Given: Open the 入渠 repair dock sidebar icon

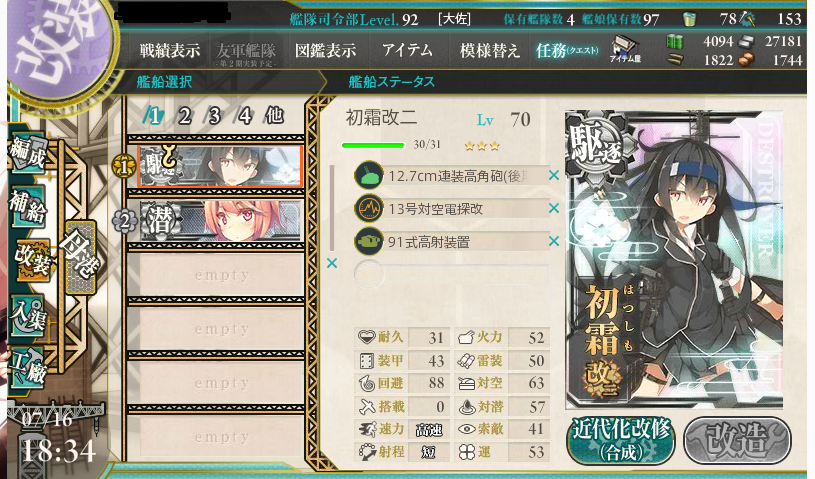Looking at the screenshot, I should [x=29, y=315].
